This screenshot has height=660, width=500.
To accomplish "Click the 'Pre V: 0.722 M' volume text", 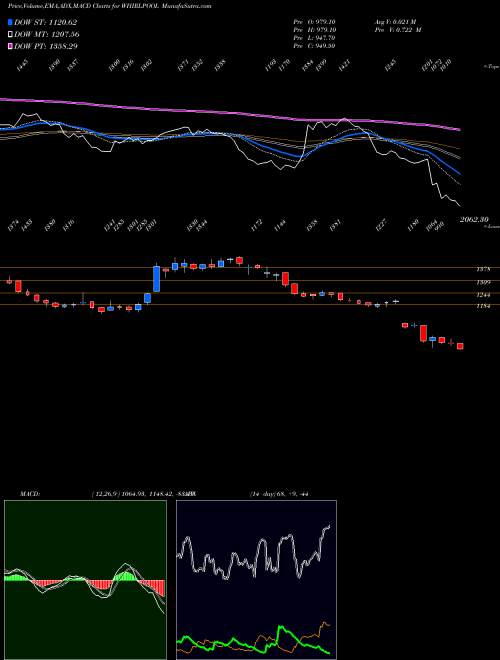I will coord(398,30).
